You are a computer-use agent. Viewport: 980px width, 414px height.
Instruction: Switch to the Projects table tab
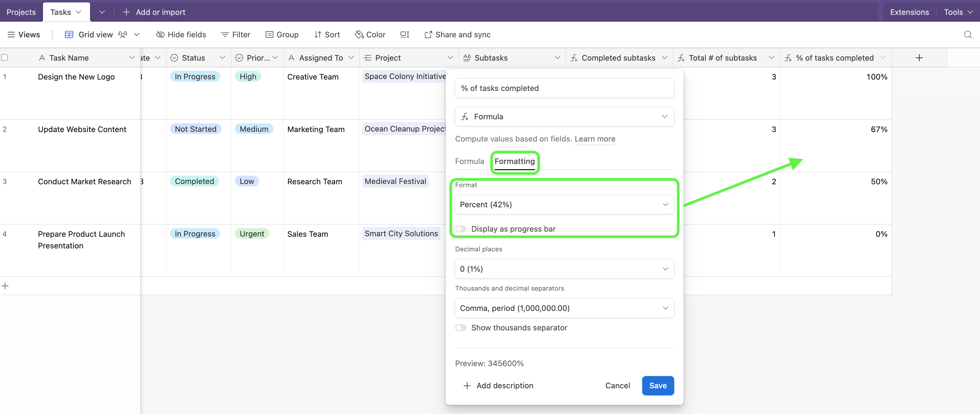click(x=21, y=12)
